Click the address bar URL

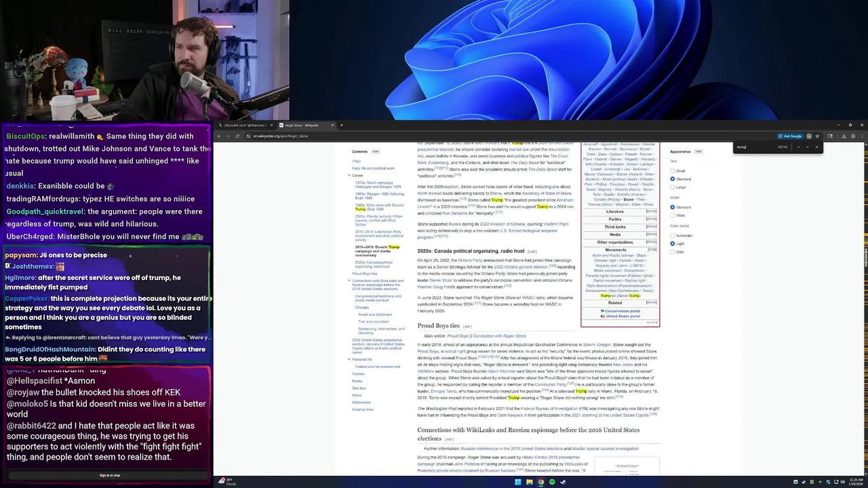click(280, 136)
